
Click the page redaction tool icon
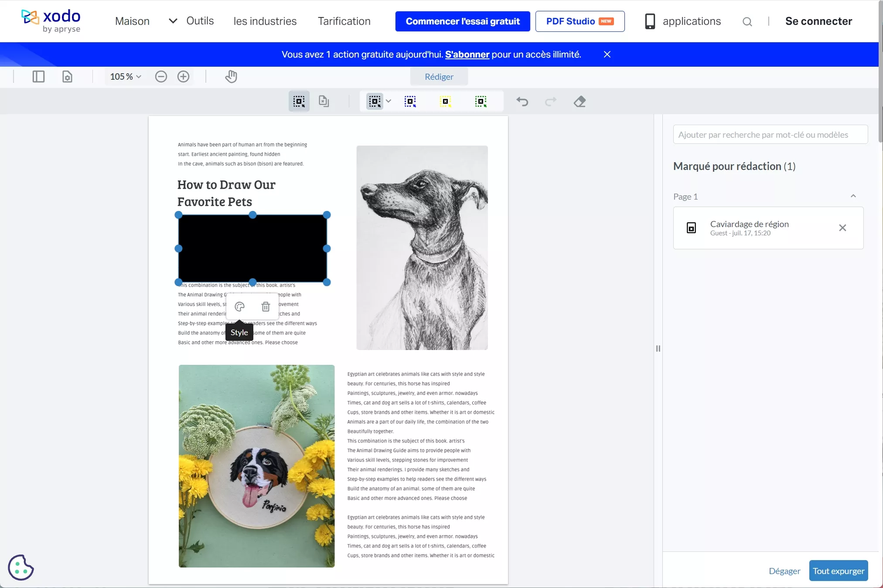click(x=323, y=101)
